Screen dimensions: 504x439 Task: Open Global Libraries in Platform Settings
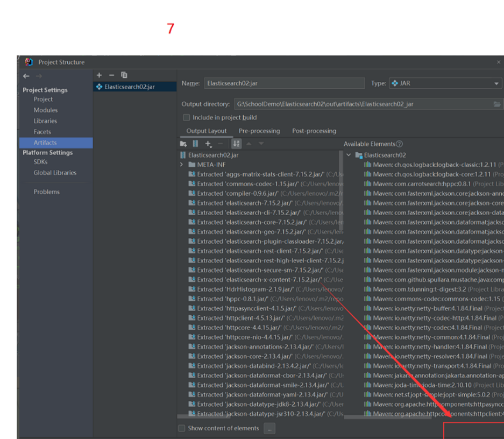click(55, 173)
